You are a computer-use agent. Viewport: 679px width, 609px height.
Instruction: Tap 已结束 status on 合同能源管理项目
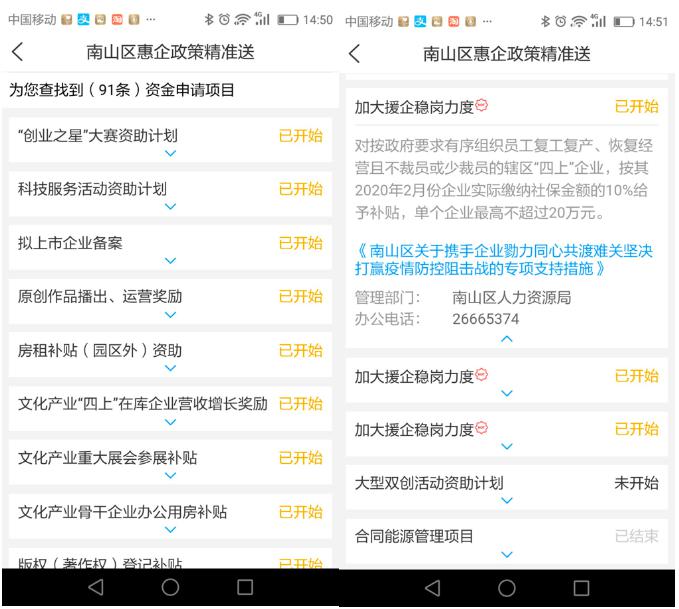pyautogui.click(x=637, y=536)
